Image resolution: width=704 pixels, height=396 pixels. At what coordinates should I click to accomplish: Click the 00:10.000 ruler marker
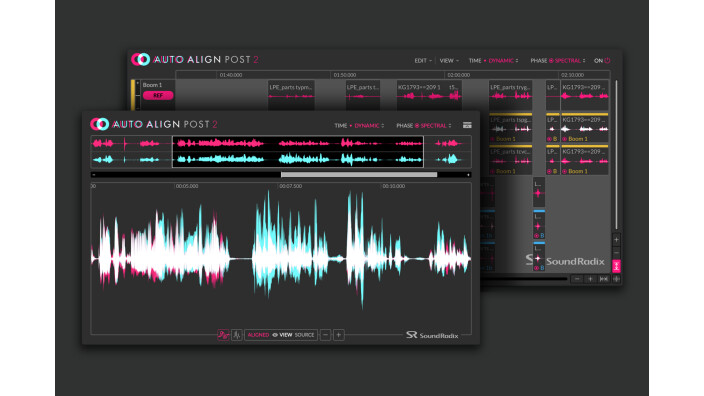point(394,186)
